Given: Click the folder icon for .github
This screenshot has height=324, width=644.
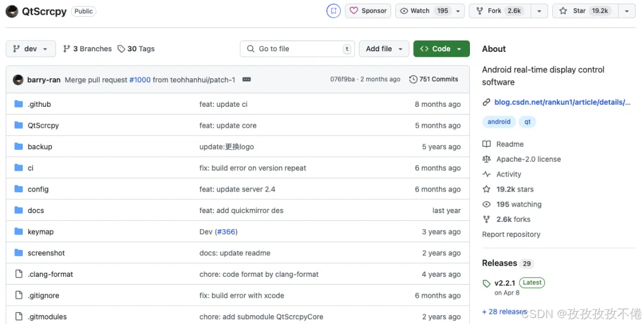Looking at the screenshot, I should click(18, 104).
